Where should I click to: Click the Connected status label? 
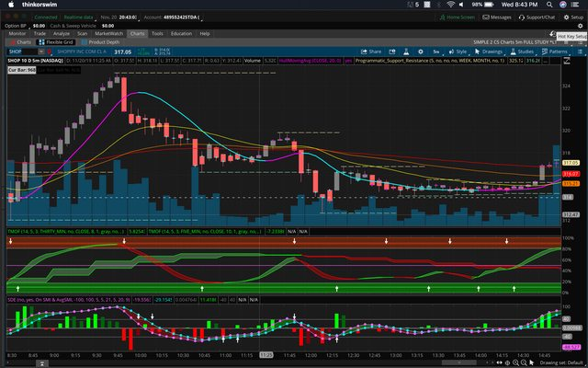tap(46, 17)
